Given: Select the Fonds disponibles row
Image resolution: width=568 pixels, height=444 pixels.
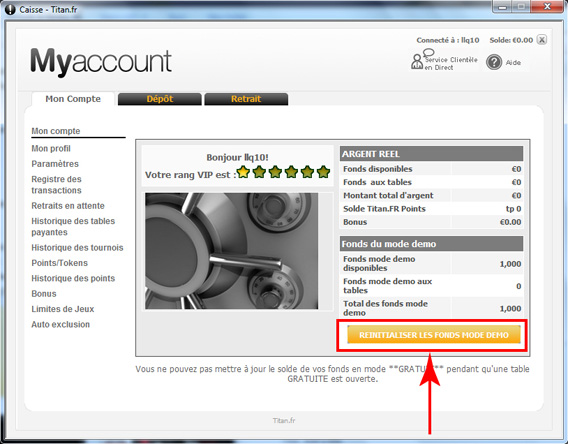Looking at the screenshot, I should 431,169.
